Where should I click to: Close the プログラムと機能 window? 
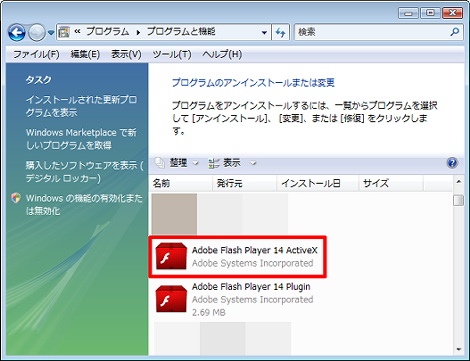coord(452,13)
